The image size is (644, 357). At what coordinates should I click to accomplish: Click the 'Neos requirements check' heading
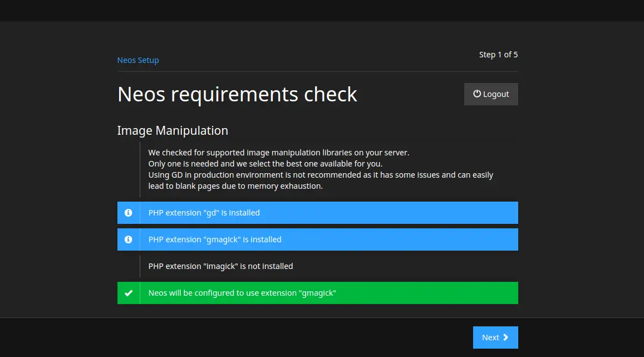[237, 94]
